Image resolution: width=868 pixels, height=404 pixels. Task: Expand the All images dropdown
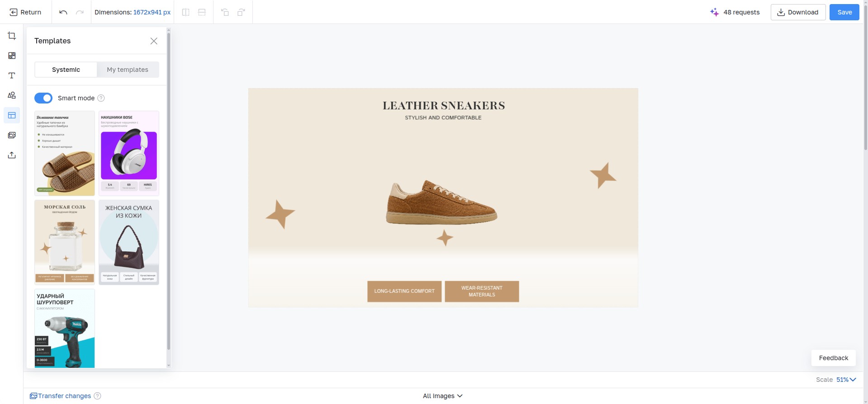tap(443, 396)
